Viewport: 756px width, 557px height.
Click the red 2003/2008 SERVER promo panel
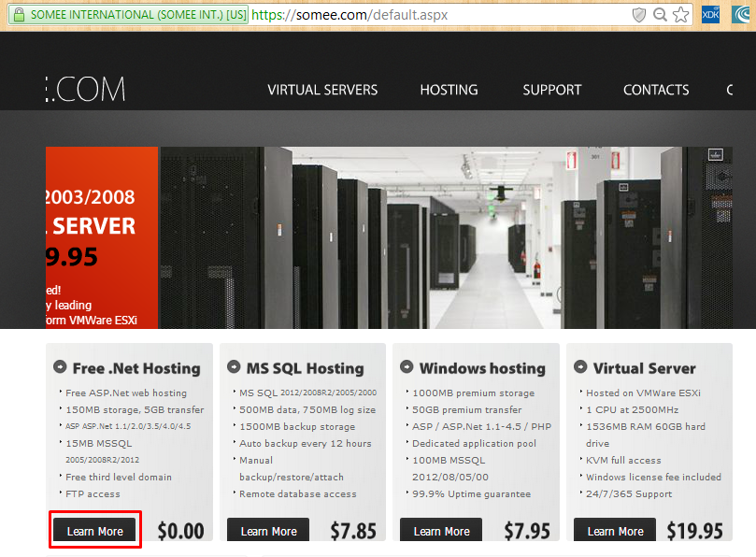(102, 237)
